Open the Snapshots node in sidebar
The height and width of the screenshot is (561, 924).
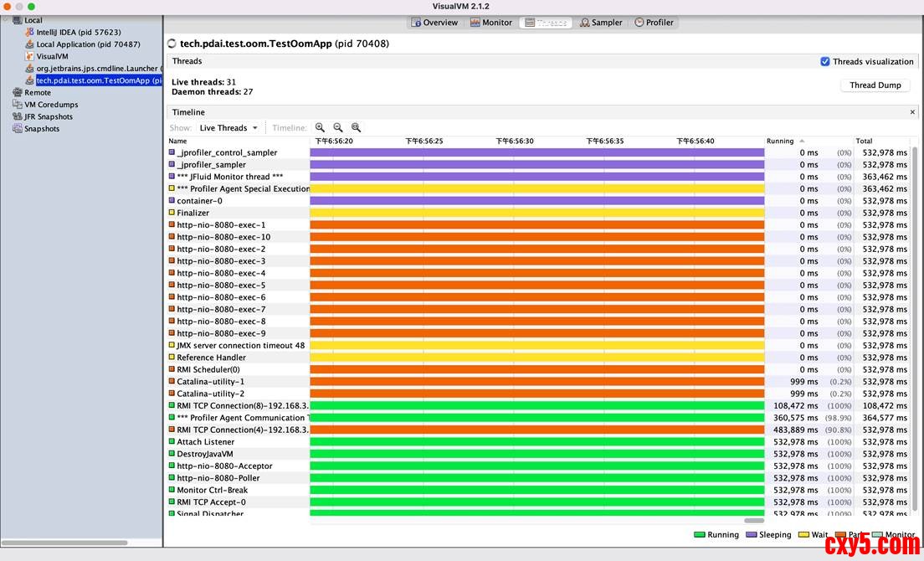pyautogui.click(x=41, y=129)
